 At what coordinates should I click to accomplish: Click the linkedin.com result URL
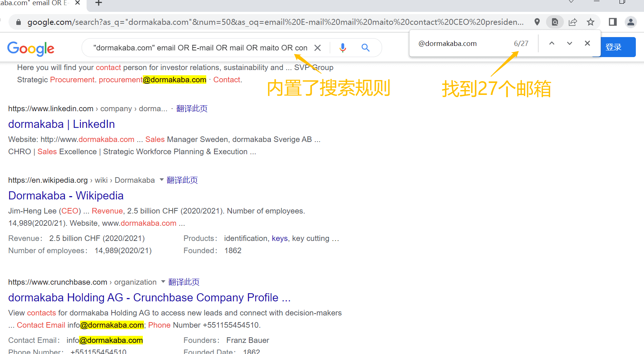(x=88, y=109)
